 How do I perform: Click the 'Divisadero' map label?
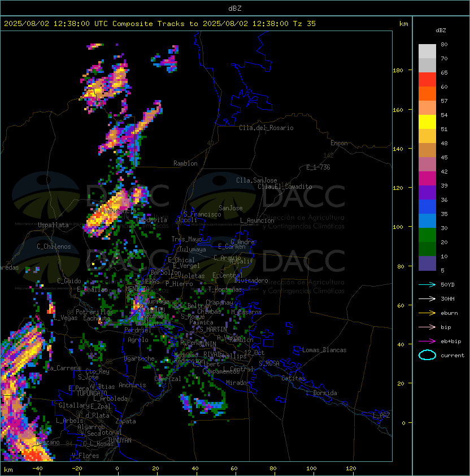[x=251, y=280]
